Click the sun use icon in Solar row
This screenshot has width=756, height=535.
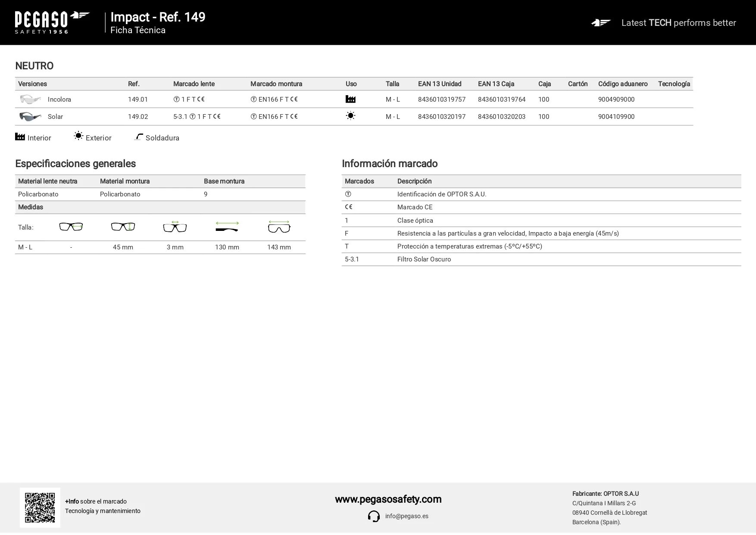tap(350, 116)
